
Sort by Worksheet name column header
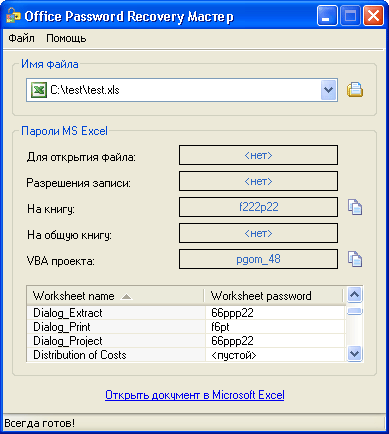[115, 296]
